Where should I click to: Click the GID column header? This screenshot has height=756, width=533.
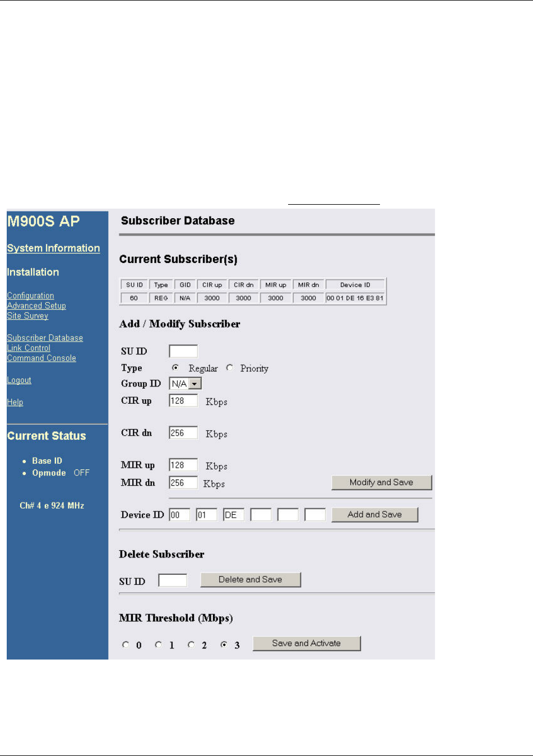coord(185,285)
